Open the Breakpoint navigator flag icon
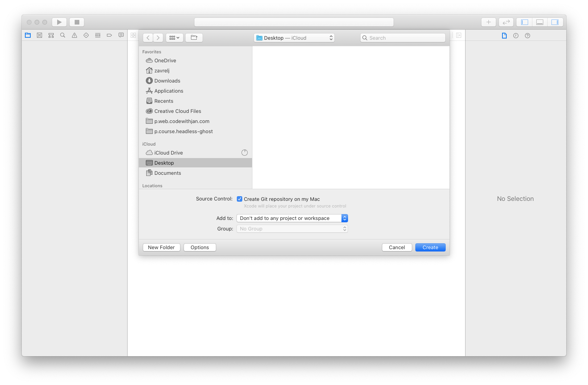The height and width of the screenshot is (385, 588). 109,35
